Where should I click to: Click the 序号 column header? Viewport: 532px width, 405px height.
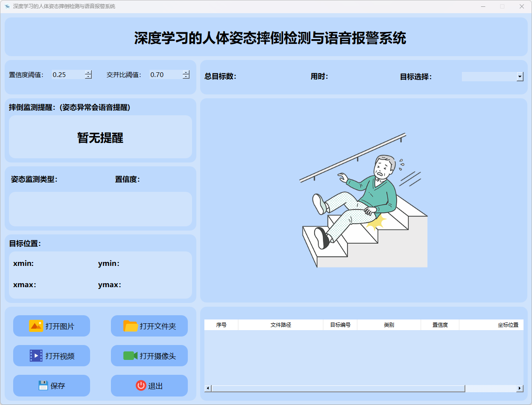tap(221, 325)
